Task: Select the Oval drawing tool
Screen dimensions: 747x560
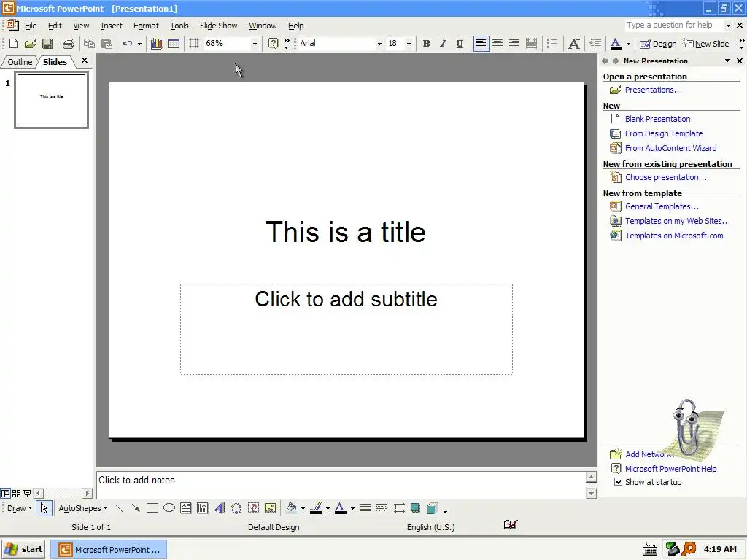Action: (169, 508)
